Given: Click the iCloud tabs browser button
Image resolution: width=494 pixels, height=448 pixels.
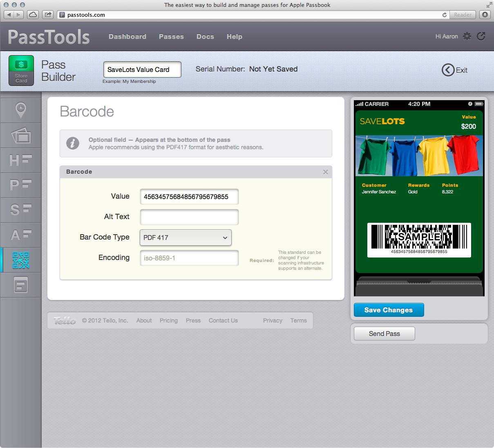Looking at the screenshot, I should click(x=33, y=15).
